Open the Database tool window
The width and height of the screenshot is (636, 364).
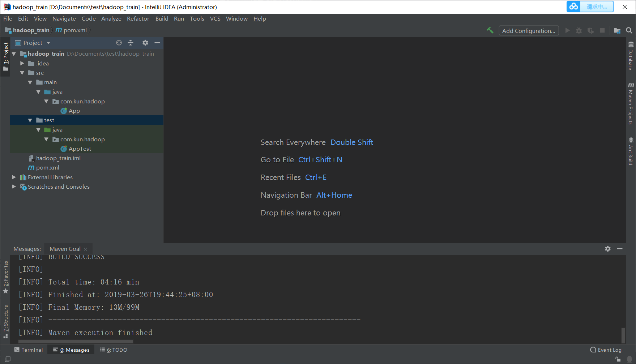pos(631,56)
